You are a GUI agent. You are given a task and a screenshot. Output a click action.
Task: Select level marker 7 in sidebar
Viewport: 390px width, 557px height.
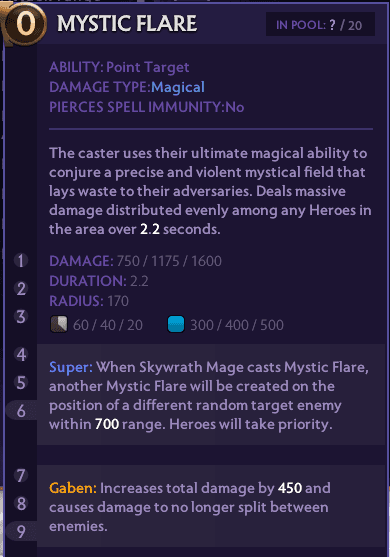click(x=21, y=475)
